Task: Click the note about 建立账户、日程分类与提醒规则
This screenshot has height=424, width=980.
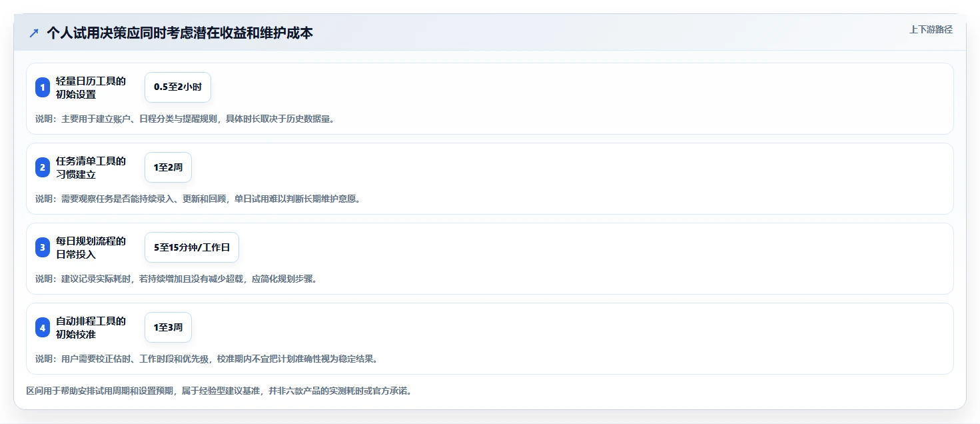Action: (185, 119)
